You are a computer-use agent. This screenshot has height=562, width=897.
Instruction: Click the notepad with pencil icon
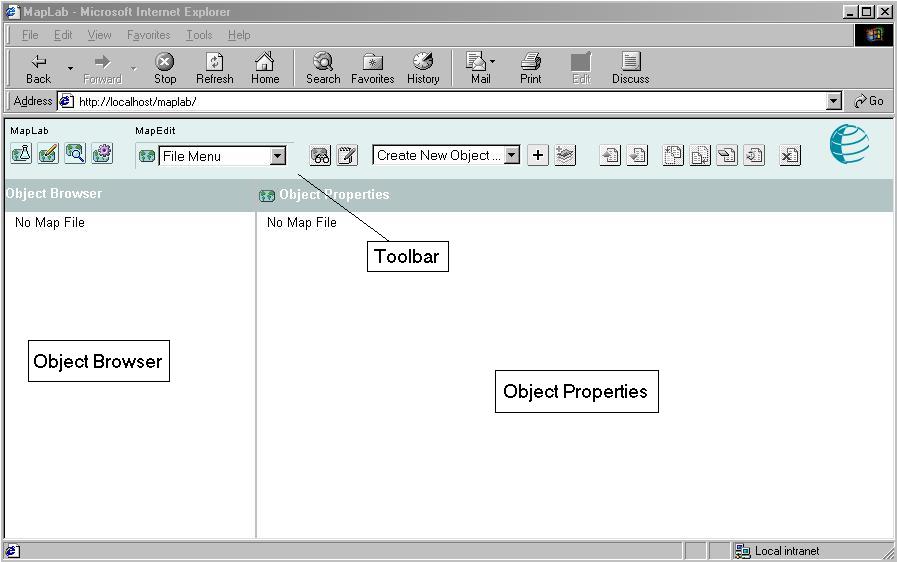[347, 155]
